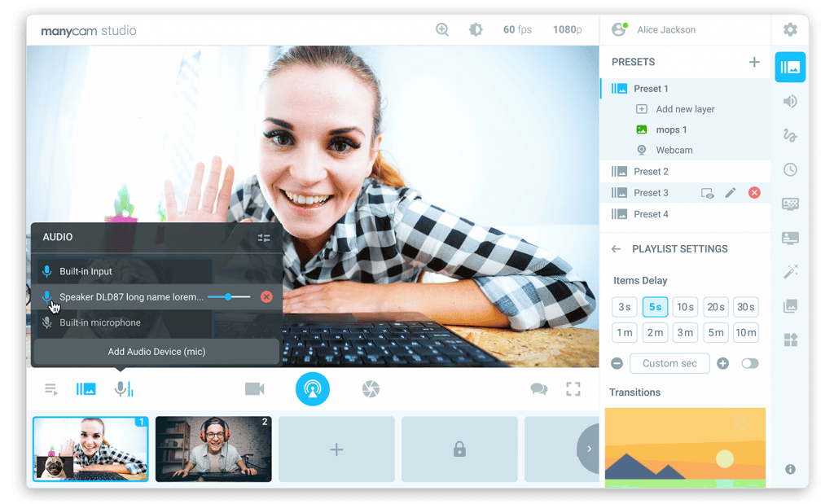Open the effects magic wand panel
Image resolution: width=834 pixels, height=504 pixels.
coord(790,272)
